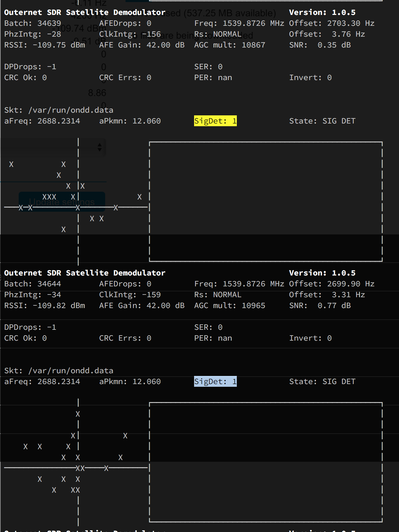Select the blue highlighted SigDet: 1 text
The width and height of the screenshot is (399, 532).
[x=215, y=381]
